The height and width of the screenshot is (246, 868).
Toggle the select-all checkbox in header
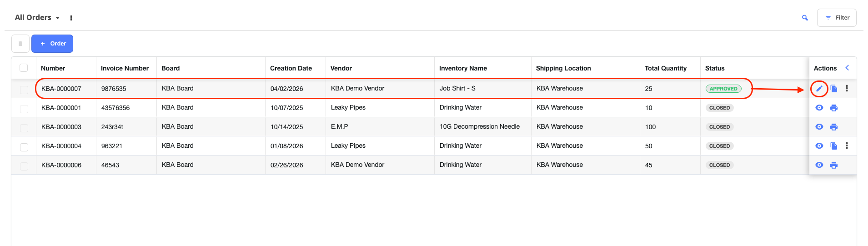[24, 68]
